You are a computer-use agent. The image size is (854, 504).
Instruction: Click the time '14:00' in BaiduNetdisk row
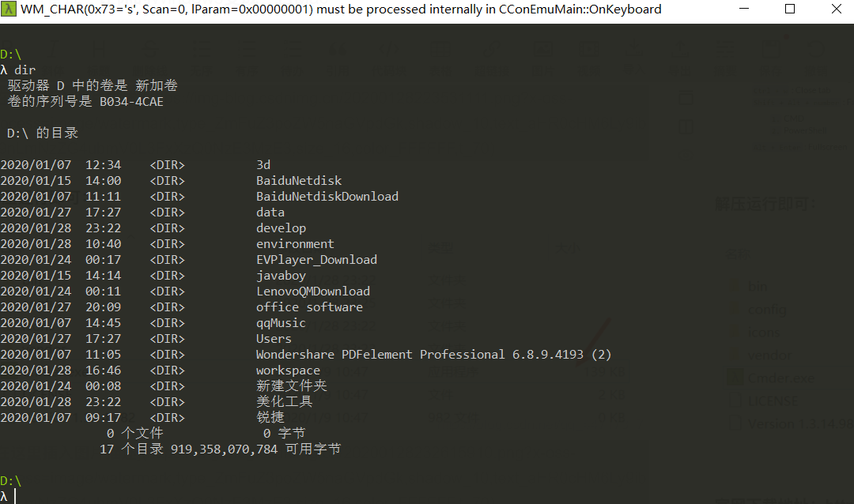click(x=103, y=180)
